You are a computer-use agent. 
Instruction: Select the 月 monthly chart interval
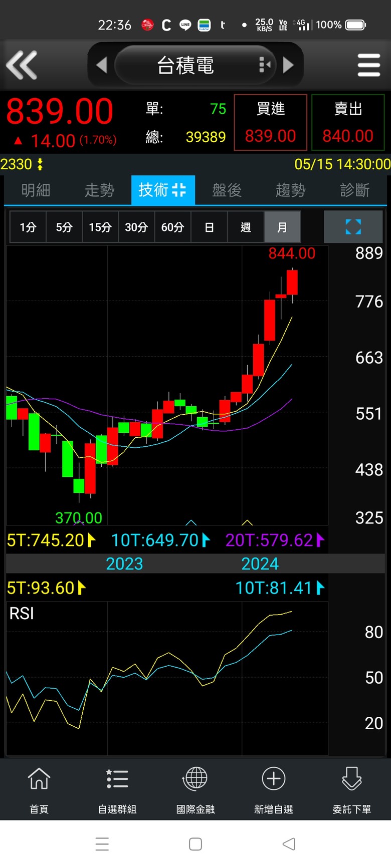[x=282, y=227]
